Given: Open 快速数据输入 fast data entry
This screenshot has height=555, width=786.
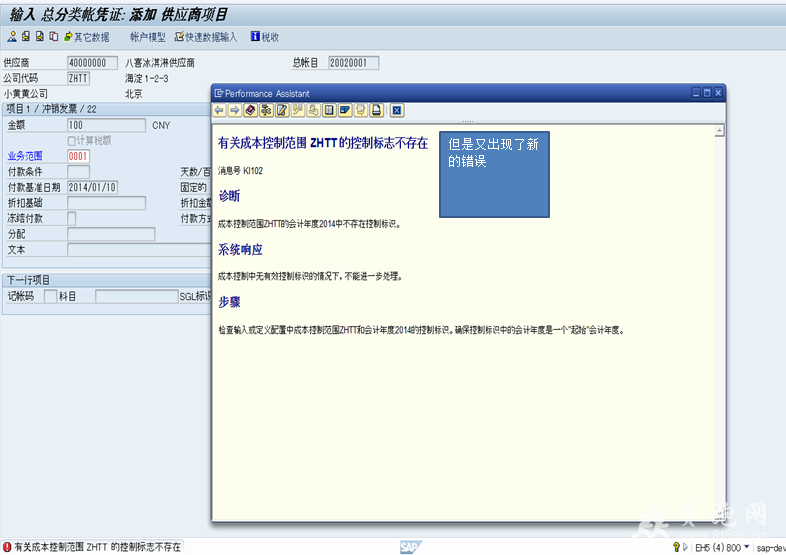Looking at the screenshot, I should [x=206, y=37].
